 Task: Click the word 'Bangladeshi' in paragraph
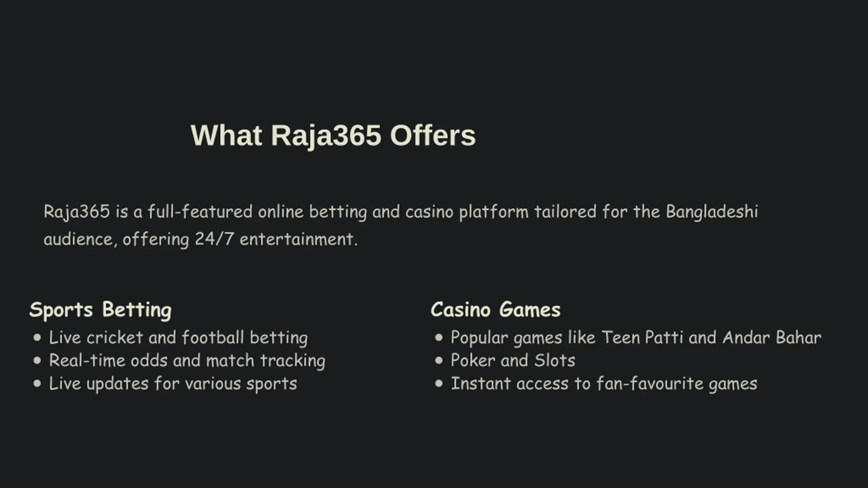pyautogui.click(x=712, y=212)
